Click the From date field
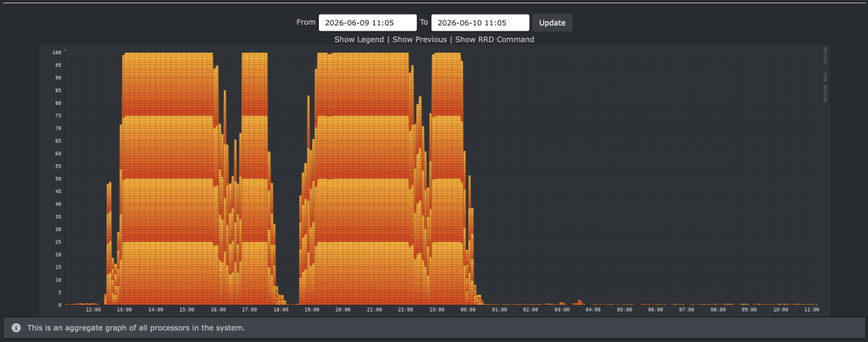The height and width of the screenshot is (342, 868). (x=368, y=23)
